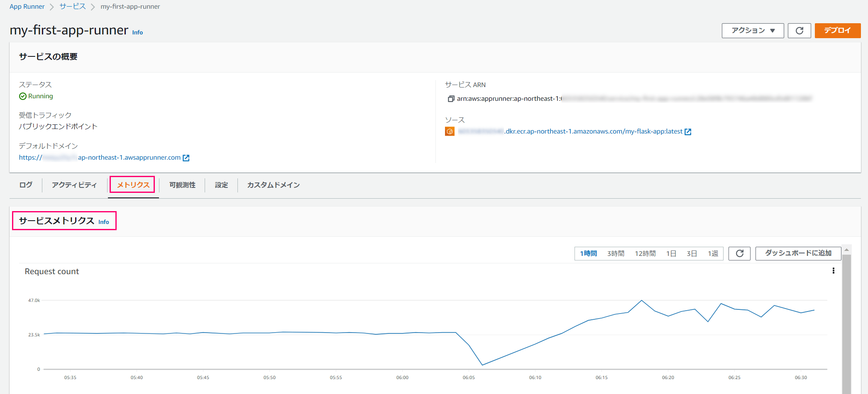This screenshot has height=394, width=868.
Task: Click the パブリックエンドポイント text
Action: 58,126
